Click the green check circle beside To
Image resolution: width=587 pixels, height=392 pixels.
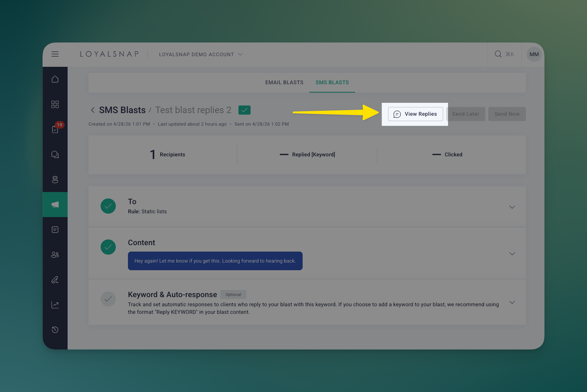108,206
